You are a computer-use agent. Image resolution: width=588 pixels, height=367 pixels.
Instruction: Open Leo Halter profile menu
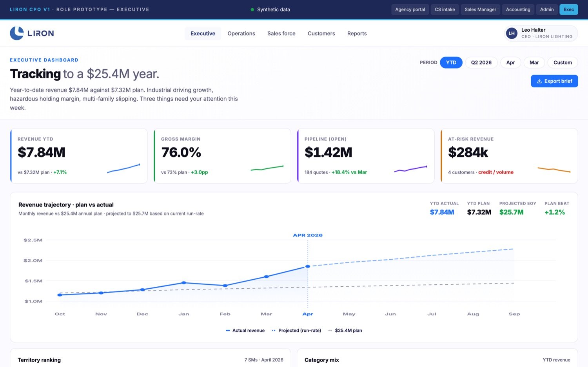click(541, 33)
